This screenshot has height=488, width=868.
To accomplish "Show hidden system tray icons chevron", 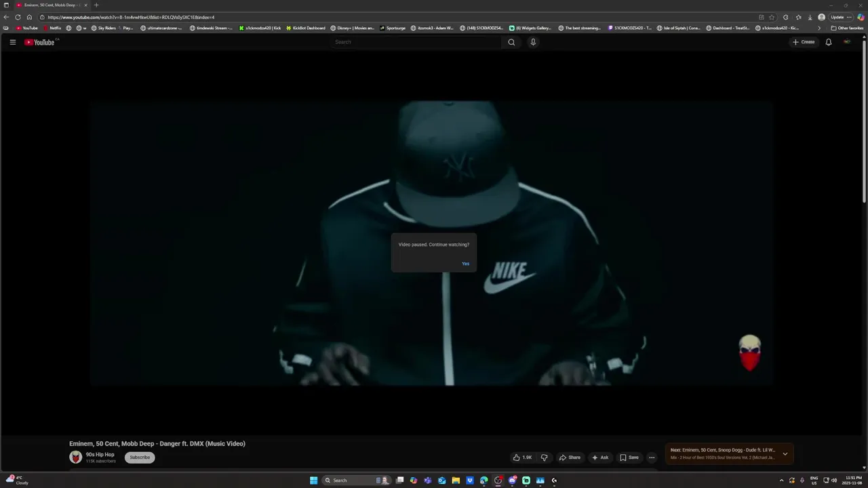I will [781, 481].
